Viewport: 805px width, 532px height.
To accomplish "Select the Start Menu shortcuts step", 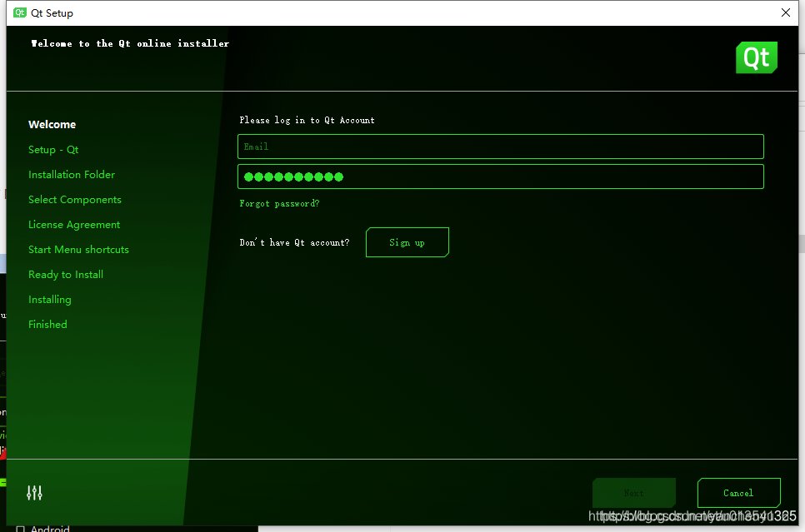I will pos(78,249).
